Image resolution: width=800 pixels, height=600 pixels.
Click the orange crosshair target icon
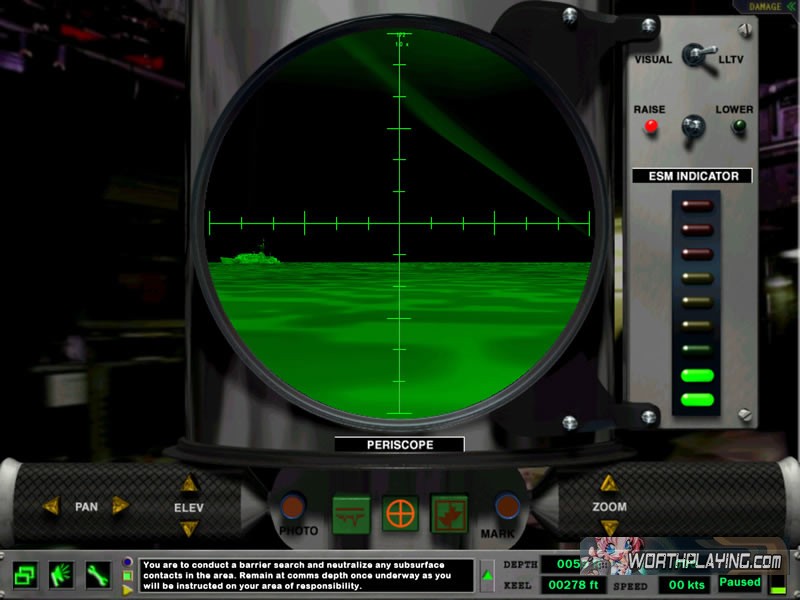click(400, 513)
